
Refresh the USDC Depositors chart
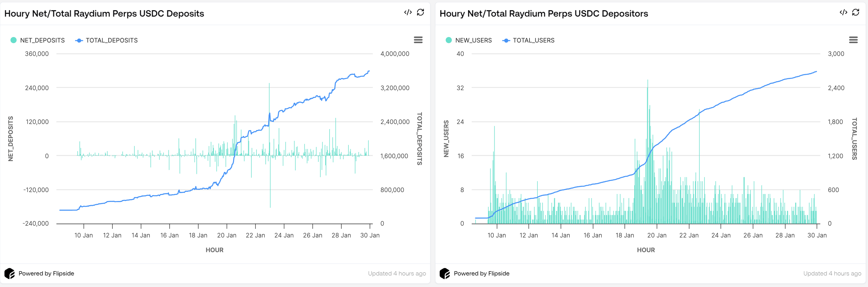[x=856, y=12]
